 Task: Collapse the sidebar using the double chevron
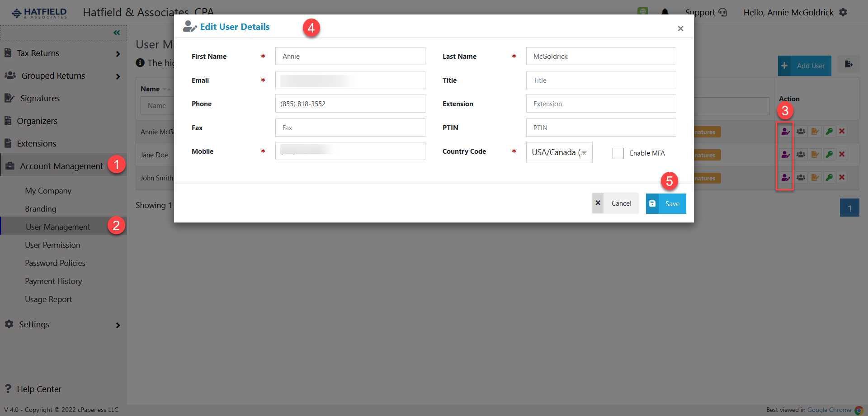click(117, 32)
